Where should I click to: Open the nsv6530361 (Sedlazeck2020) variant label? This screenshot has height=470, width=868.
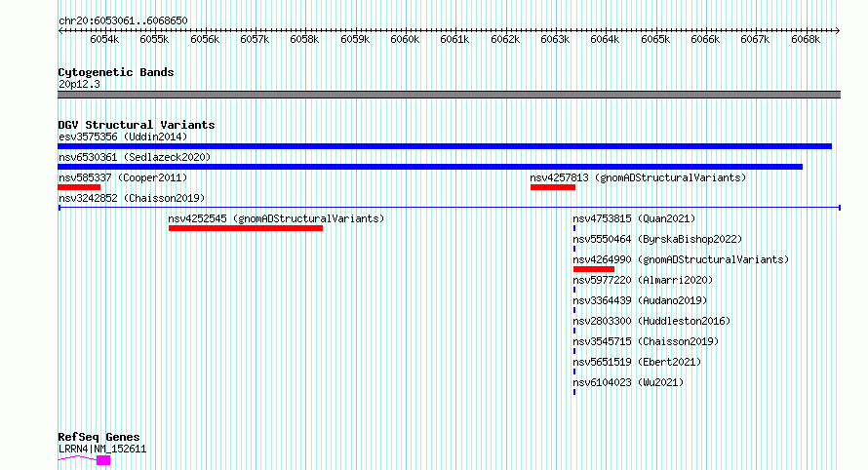[135, 157]
